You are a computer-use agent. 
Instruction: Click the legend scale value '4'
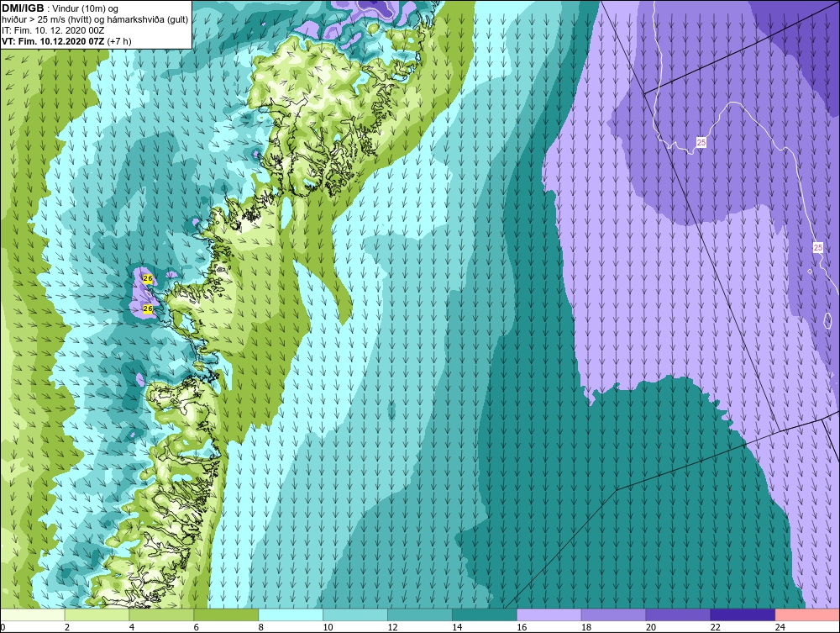coord(132,627)
